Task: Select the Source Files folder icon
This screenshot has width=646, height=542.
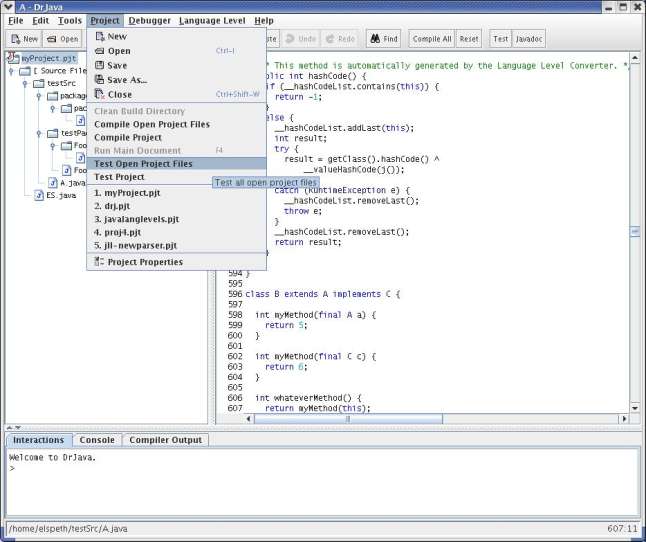Action: click(x=25, y=71)
